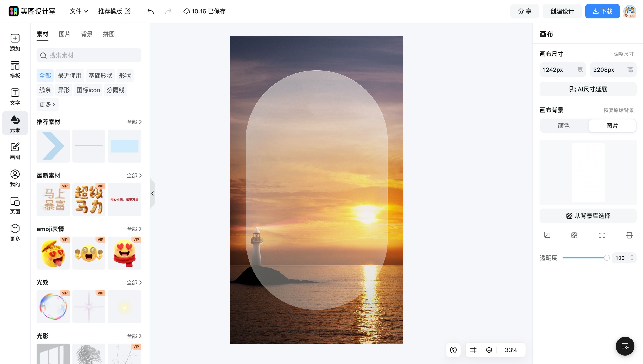
Task: Open the 页面 pages sidebar panel
Action: (x=15, y=206)
